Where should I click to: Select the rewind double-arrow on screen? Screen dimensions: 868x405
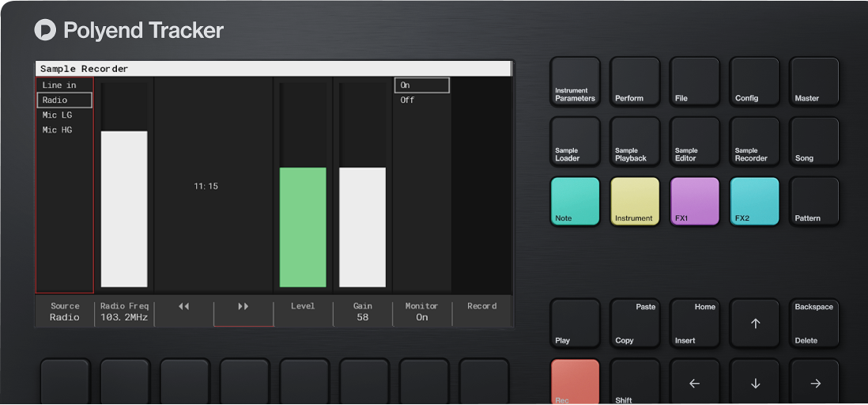pyautogui.click(x=183, y=306)
